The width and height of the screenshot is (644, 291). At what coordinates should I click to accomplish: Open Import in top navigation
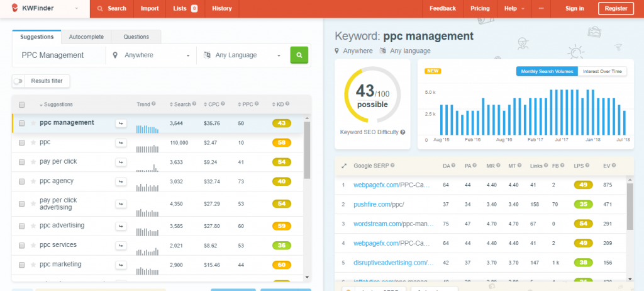150,8
